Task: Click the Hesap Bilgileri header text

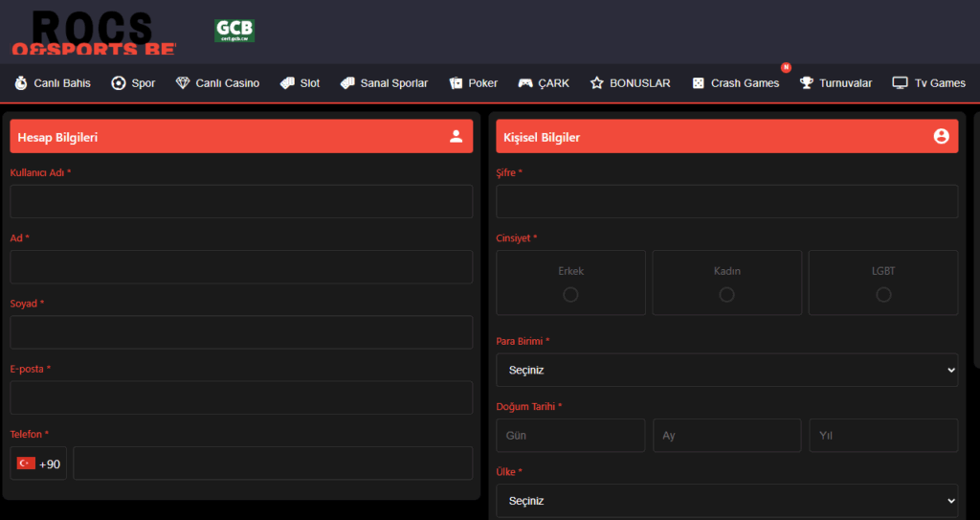Action: click(x=57, y=137)
